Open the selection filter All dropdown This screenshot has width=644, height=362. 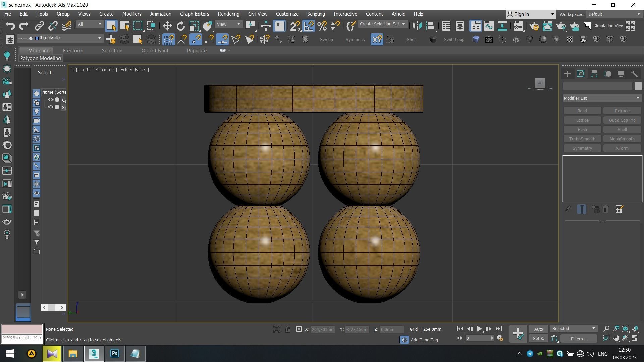pyautogui.click(x=89, y=24)
